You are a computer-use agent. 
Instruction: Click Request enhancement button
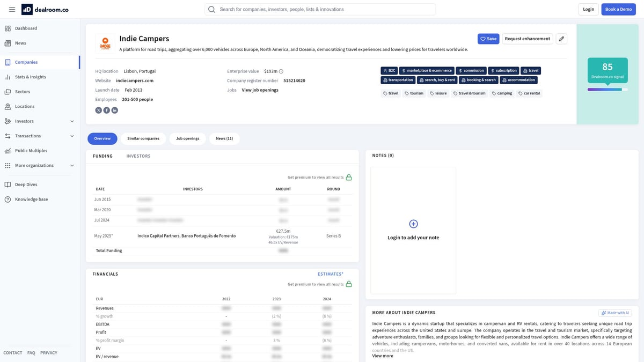(x=528, y=39)
